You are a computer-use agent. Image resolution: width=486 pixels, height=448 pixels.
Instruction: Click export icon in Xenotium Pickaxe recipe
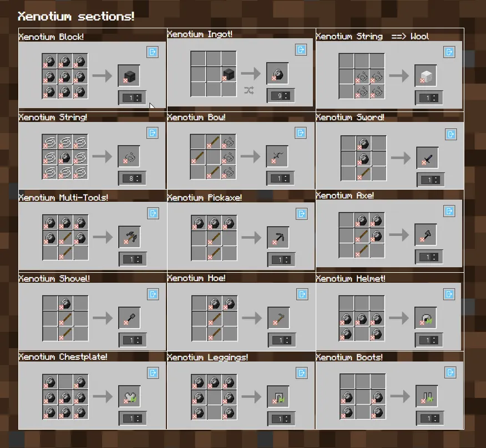click(302, 214)
